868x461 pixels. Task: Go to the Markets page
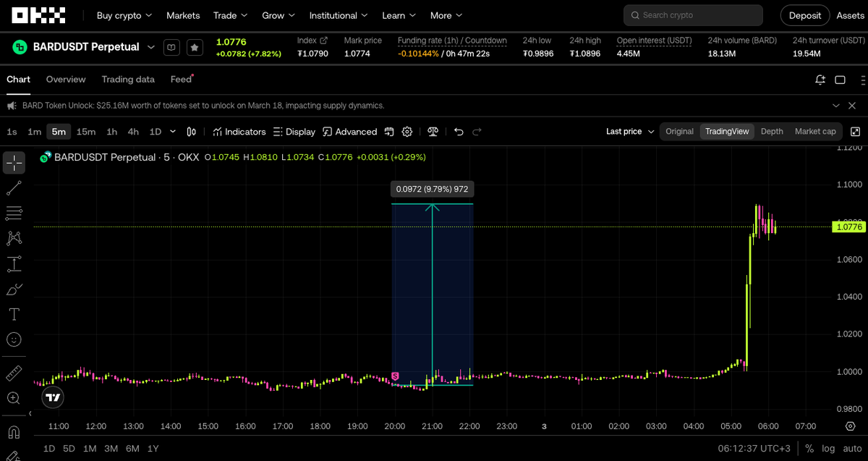[x=183, y=15]
